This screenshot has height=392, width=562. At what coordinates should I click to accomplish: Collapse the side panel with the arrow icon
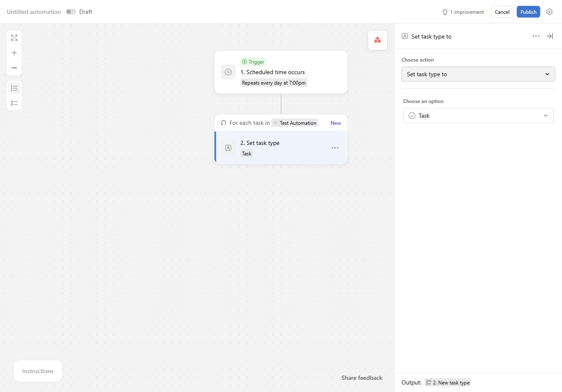549,36
